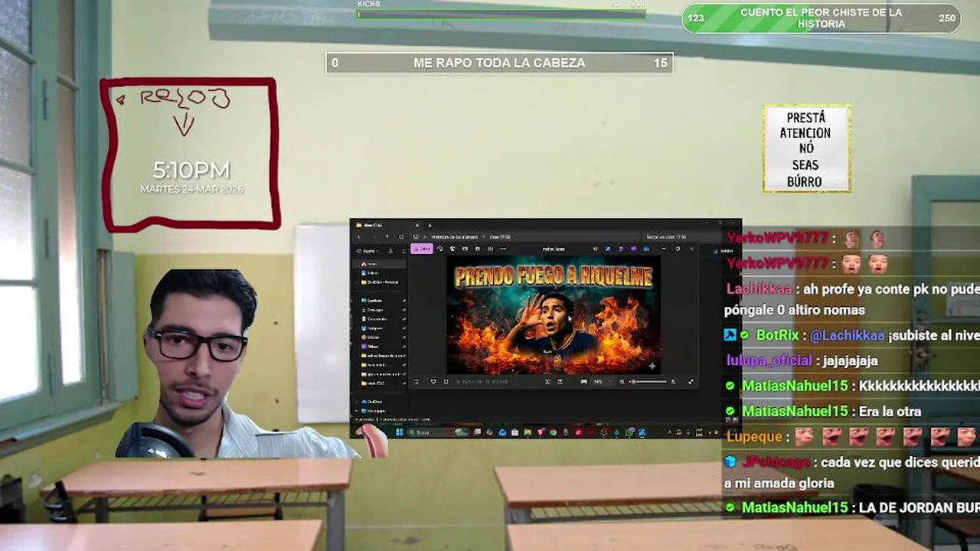Click the BotRix username in chat
980x551 pixels.
point(778,335)
